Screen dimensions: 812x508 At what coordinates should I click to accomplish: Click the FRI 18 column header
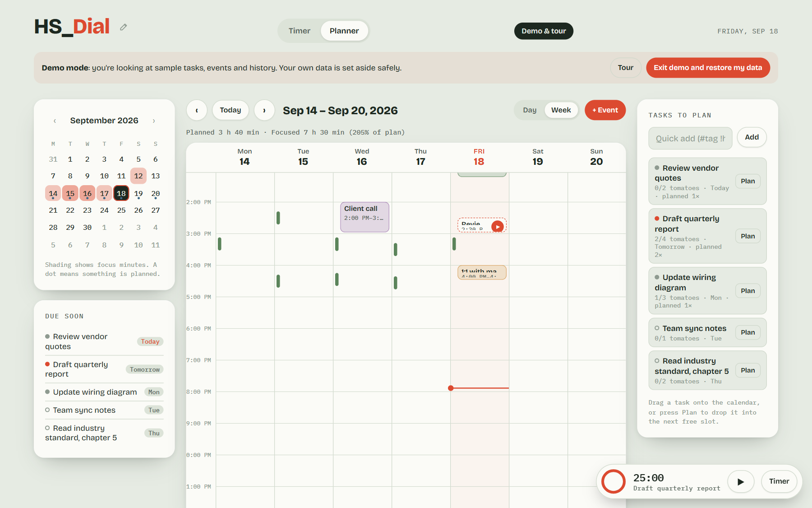pyautogui.click(x=479, y=157)
